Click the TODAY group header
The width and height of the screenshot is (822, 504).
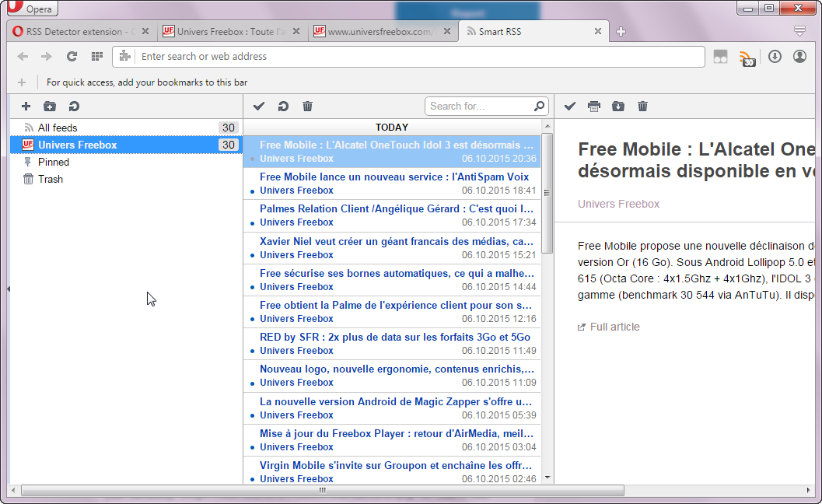tap(392, 128)
